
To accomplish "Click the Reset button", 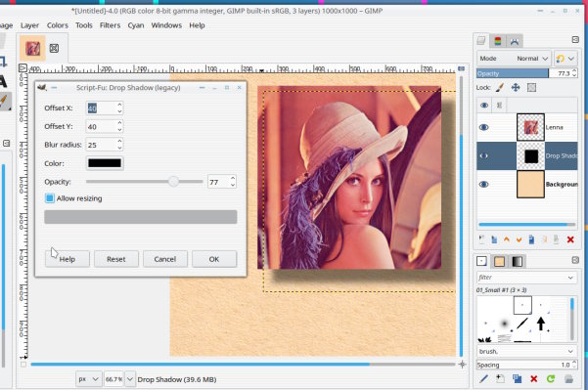I will coord(116,259).
